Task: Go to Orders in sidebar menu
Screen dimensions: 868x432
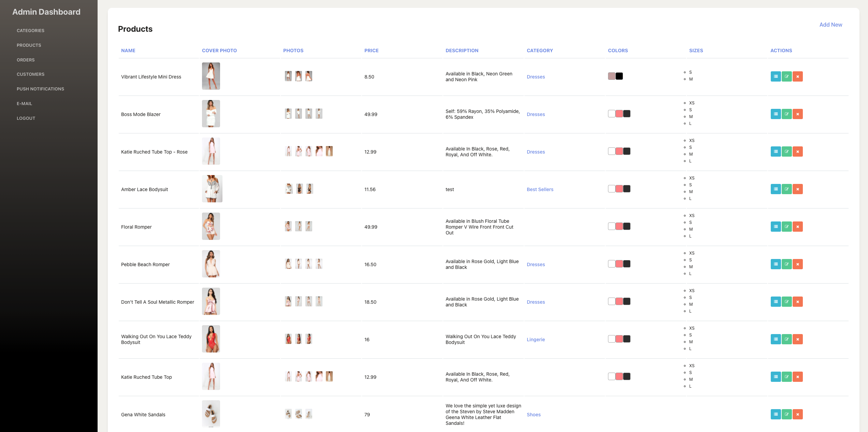Action: pyautogui.click(x=26, y=60)
